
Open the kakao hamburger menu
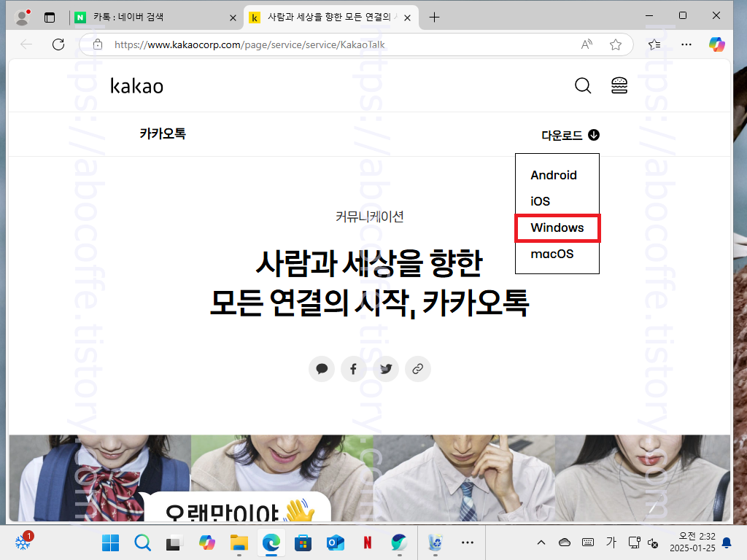click(619, 86)
